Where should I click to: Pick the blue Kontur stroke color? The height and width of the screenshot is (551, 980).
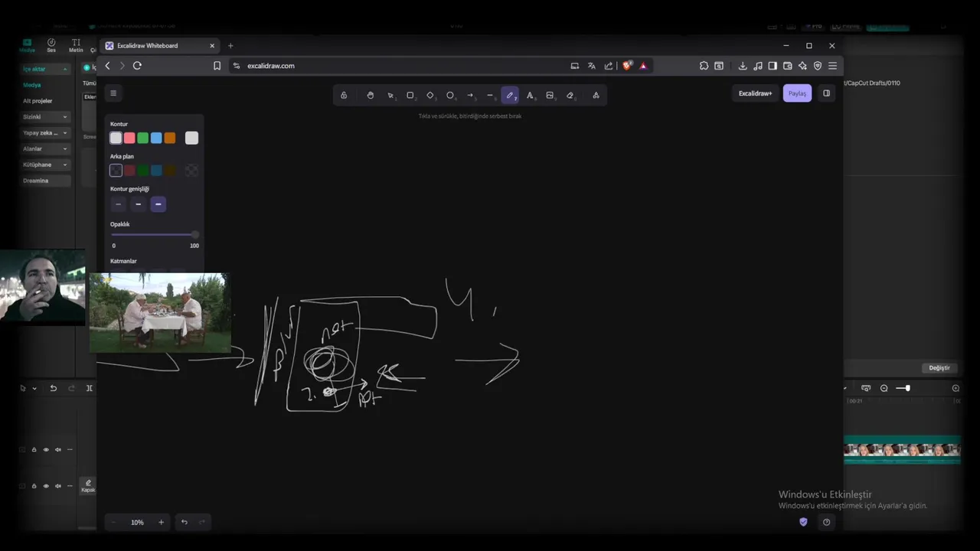[x=156, y=138]
